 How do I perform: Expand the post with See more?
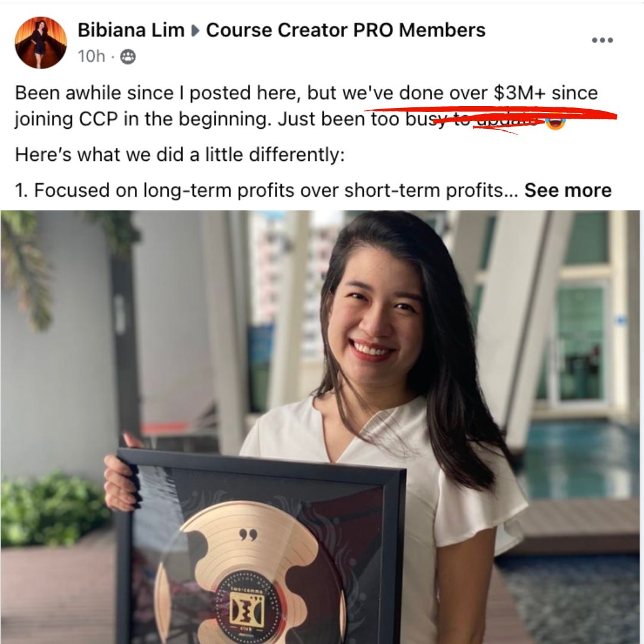coord(568,190)
